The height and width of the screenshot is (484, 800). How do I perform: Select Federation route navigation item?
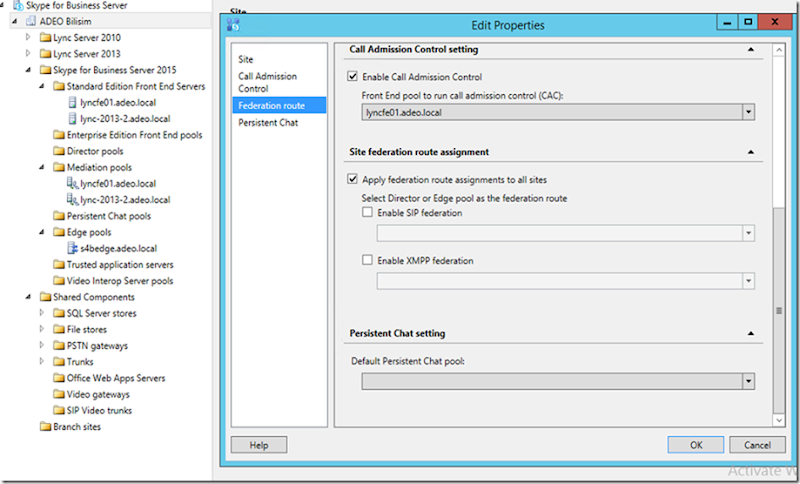point(279,106)
